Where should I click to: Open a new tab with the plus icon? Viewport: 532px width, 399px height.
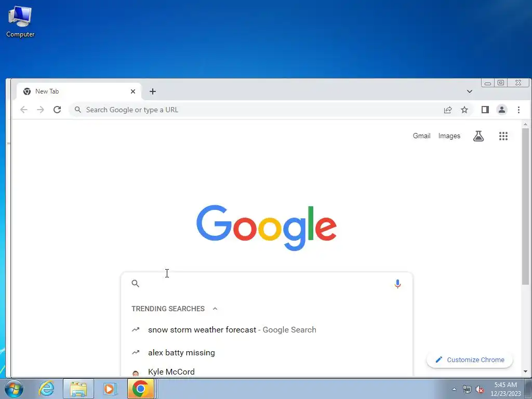(x=153, y=91)
